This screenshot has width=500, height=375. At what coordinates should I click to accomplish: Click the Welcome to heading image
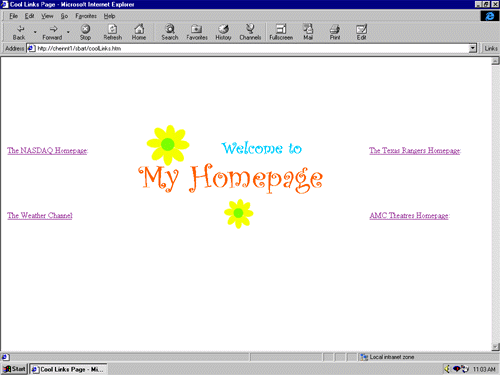click(262, 148)
